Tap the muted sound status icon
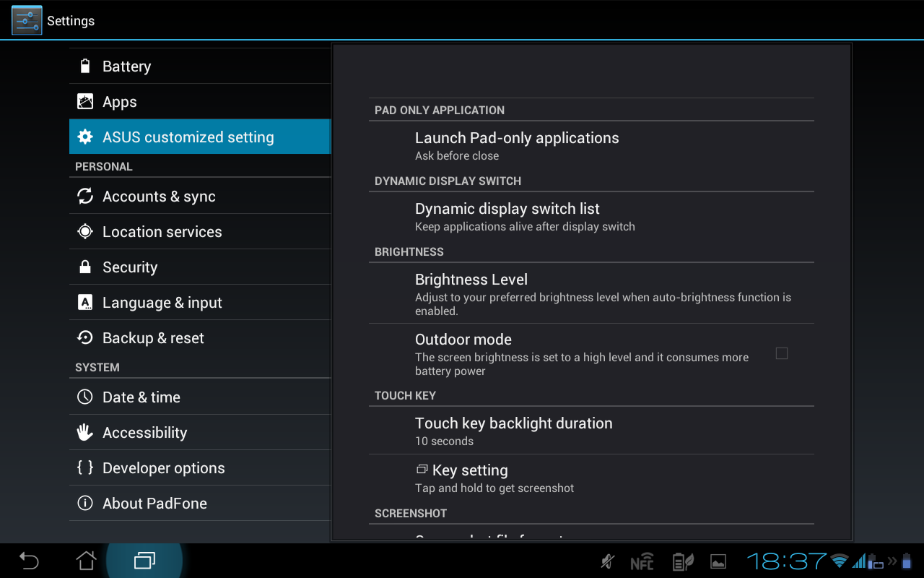This screenshot has height=578, width=924. coord(609,561)
